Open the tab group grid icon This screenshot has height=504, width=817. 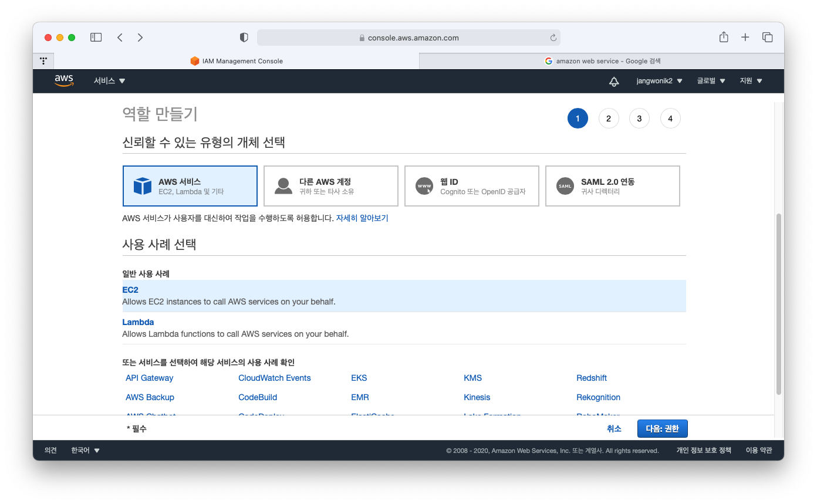click(x=43, y=60)
